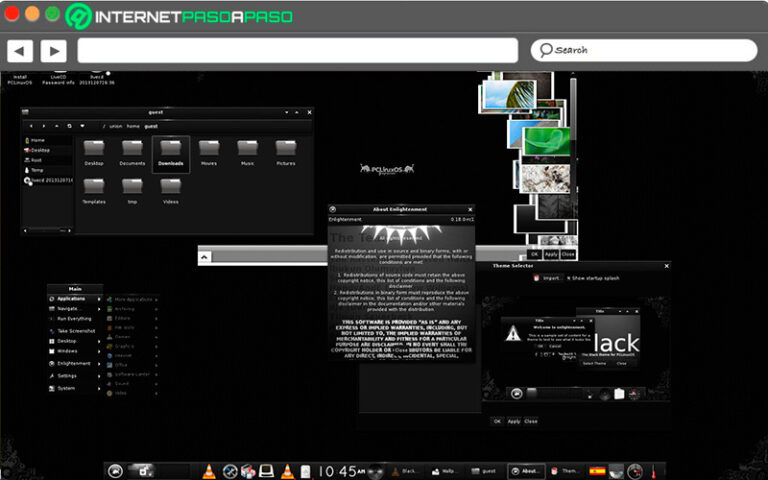Click Import button in Theme Selector
This screenshot has height=480, width=768.
coord(548,279)
